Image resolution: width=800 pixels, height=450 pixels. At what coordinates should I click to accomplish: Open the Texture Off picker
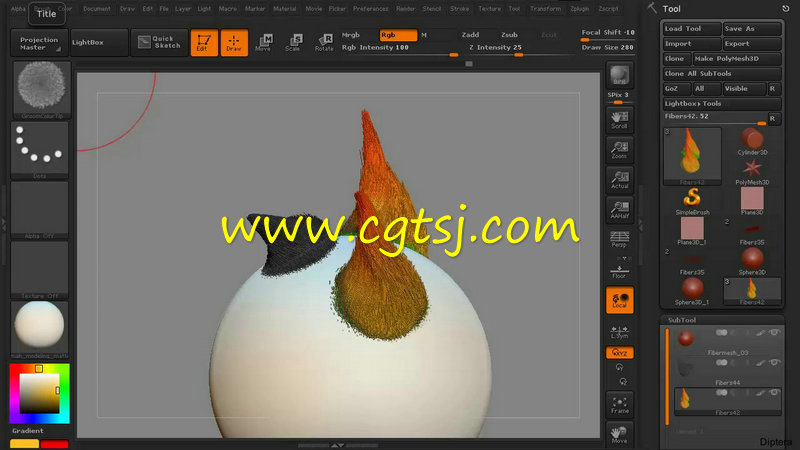(39, 270)
